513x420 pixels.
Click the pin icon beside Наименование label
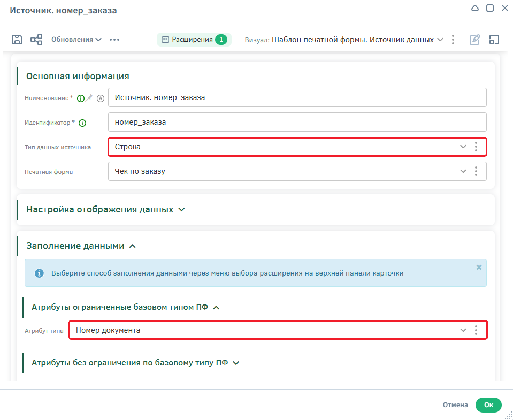[x=89, y=98]
